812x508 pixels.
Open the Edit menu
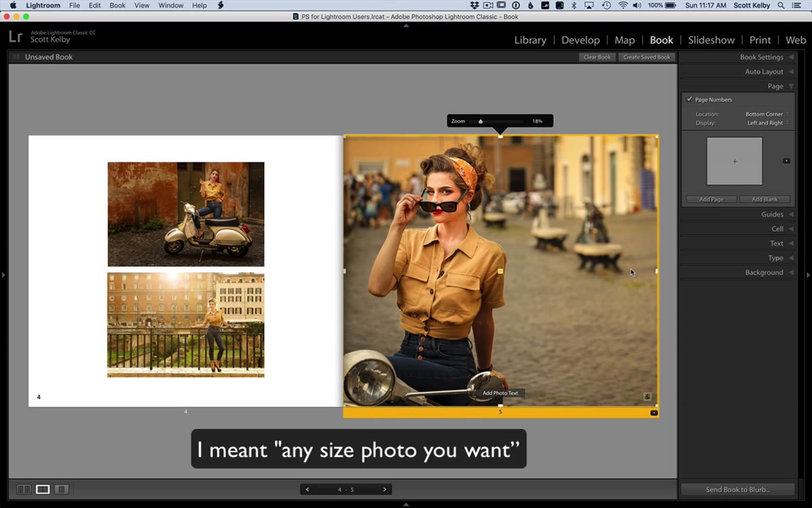click(x=95, y=5)
